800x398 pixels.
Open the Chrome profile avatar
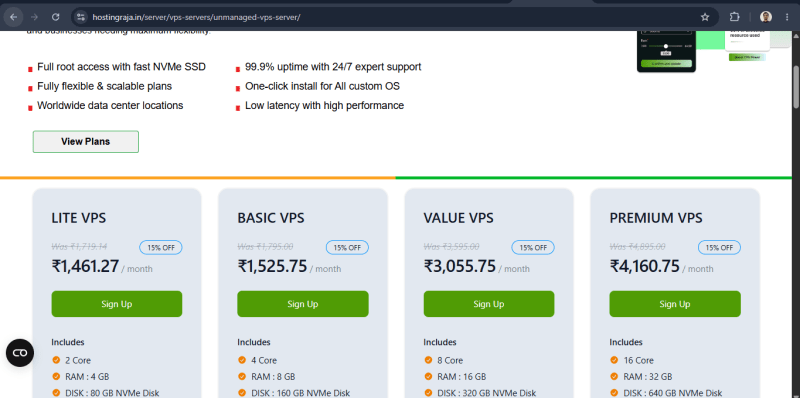point(766,17)
